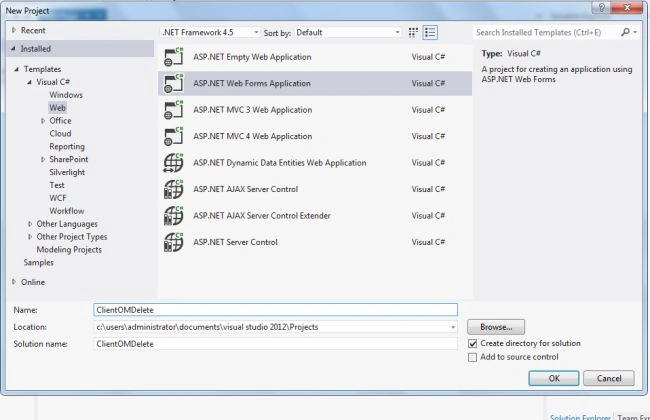Expand the Online section
Image resolution: width=650 pixels, height=420 pixels.
point(14,282)
